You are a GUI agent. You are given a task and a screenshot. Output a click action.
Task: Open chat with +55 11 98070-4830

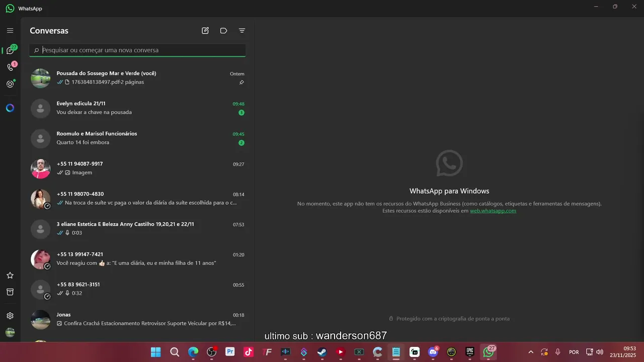(x=137, y=199)
